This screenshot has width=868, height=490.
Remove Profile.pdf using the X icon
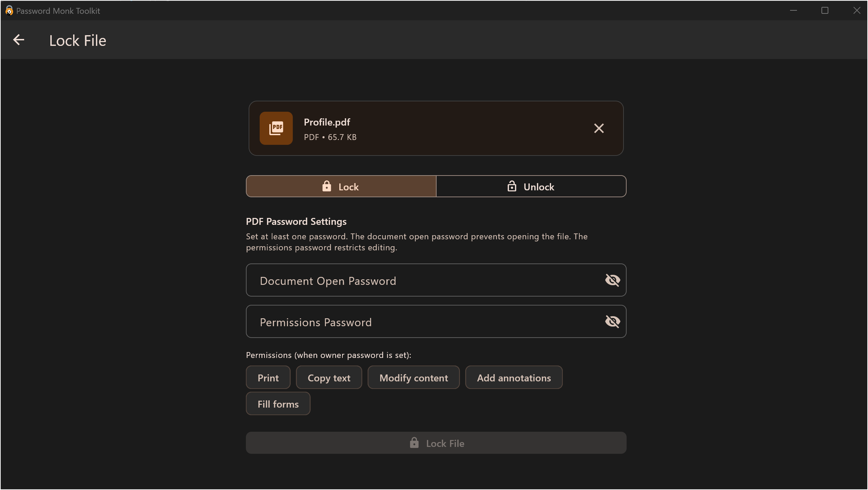(x=599, y=128)
